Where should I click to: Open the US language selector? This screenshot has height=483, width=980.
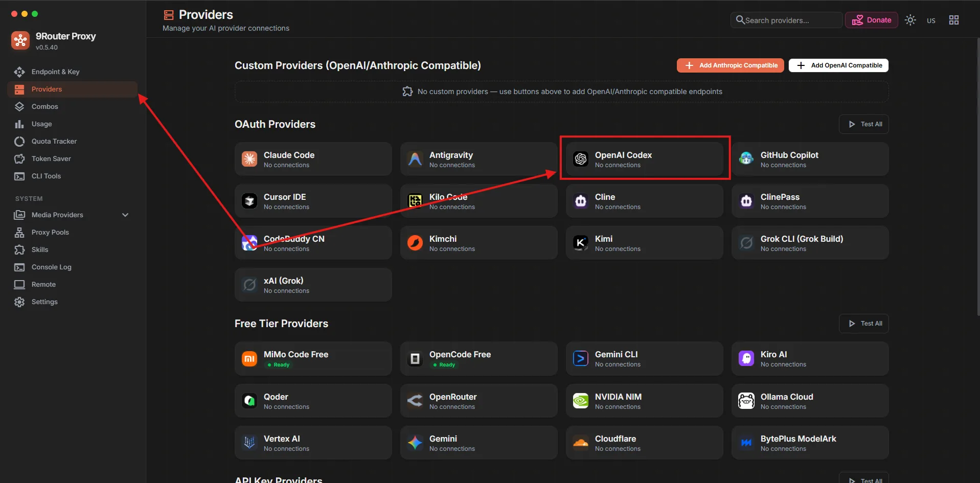(931, 20)
